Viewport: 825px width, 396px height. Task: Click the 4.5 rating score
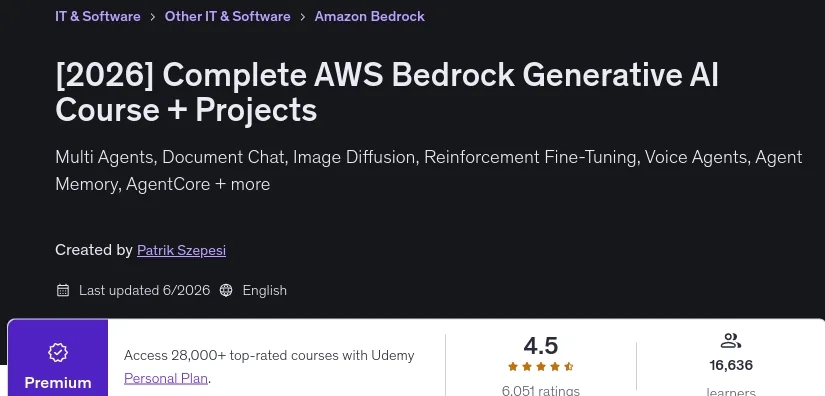click(x=541, y=346)
